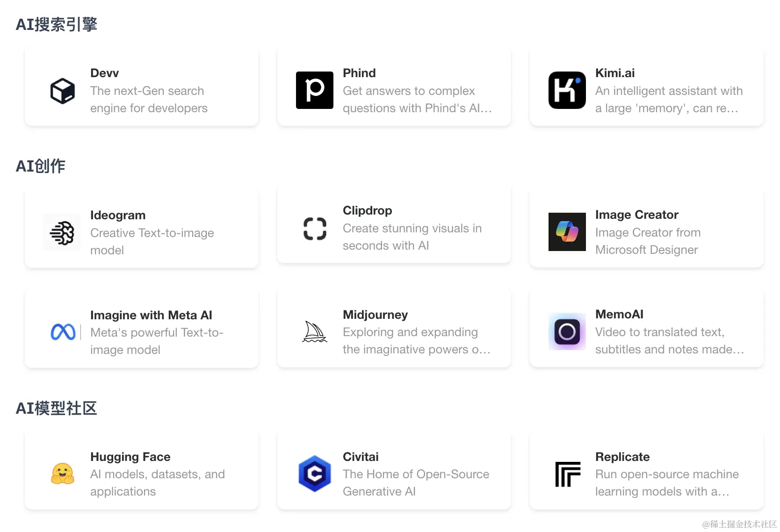The image size is (780, 532).
Task: Select the blue Meta infinity logo
Action: [x=63, y=332]
